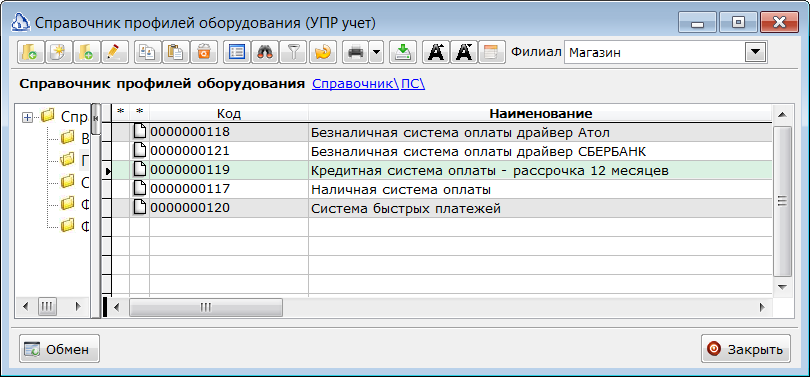The height and width of the screenshot is (377, 810).
Task: Click the document icon of row 0000000121
Action: pyautogui.click(x=140, y=151)
